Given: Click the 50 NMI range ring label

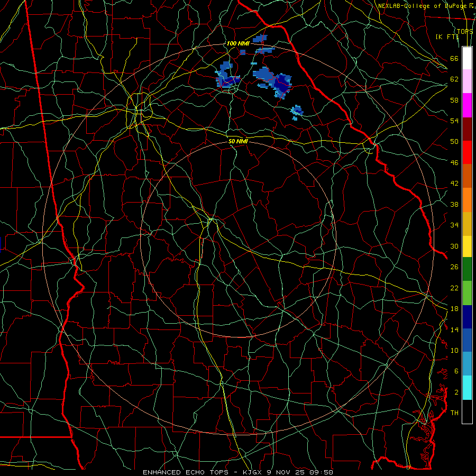Looking at the screenshot, I should click(x=238, y=141).
